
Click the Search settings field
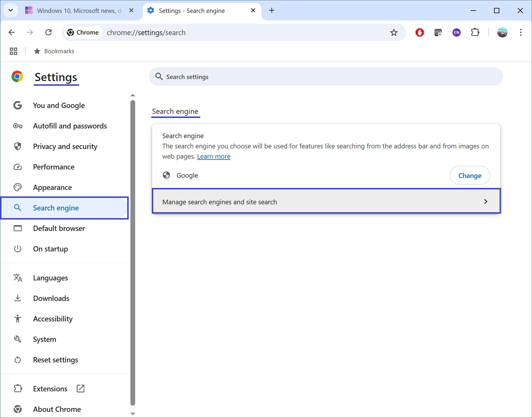[x=326, y=77]
